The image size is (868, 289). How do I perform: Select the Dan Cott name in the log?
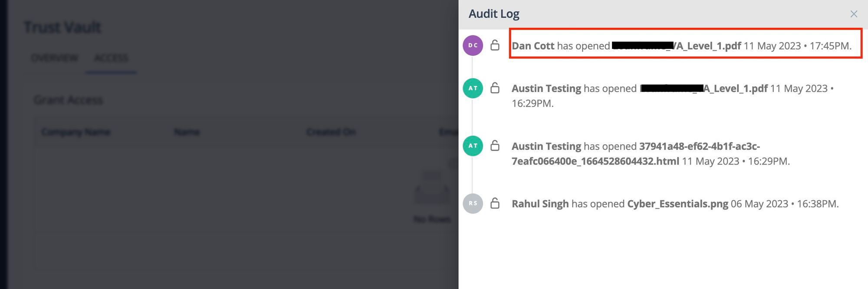click(x=533, y=46)
